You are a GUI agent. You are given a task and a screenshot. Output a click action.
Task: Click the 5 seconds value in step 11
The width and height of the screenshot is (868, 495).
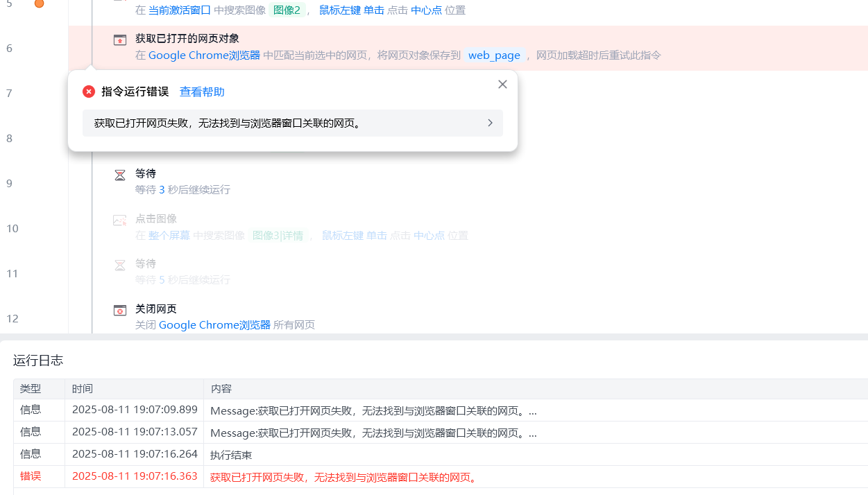coord(162,280)
